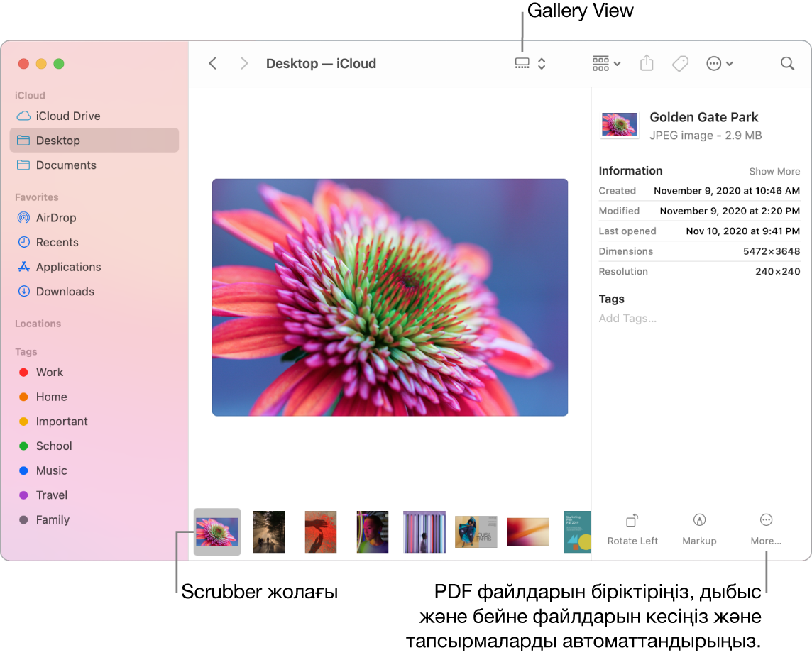The image size is (812, 655).
Task: Click the AirDrop icon
Action: coord(24,218)
